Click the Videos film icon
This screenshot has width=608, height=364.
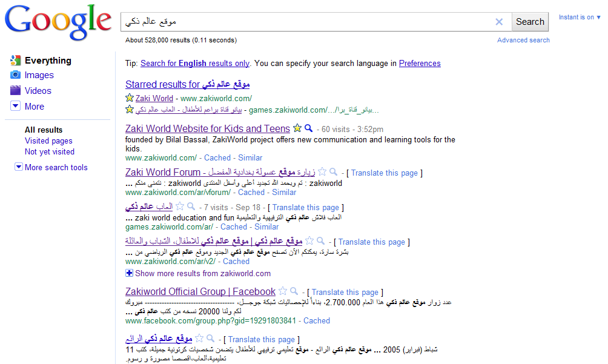click(16, 90)
